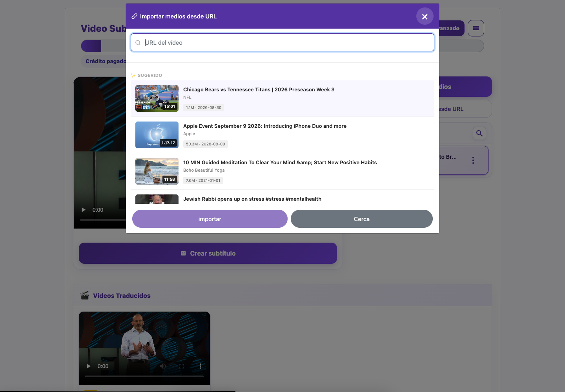Enter fullscreen on the translated video
Viewport: 565px width, 392px height.
182,366
